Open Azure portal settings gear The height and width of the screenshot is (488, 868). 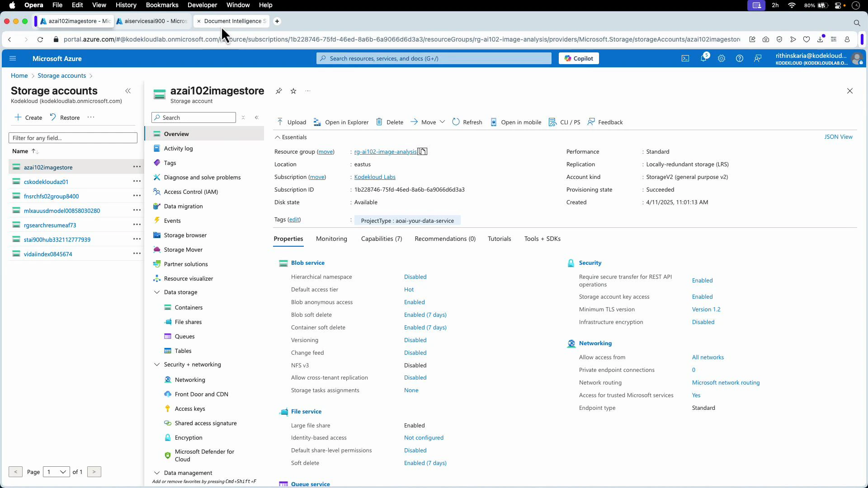coord(721,58)
